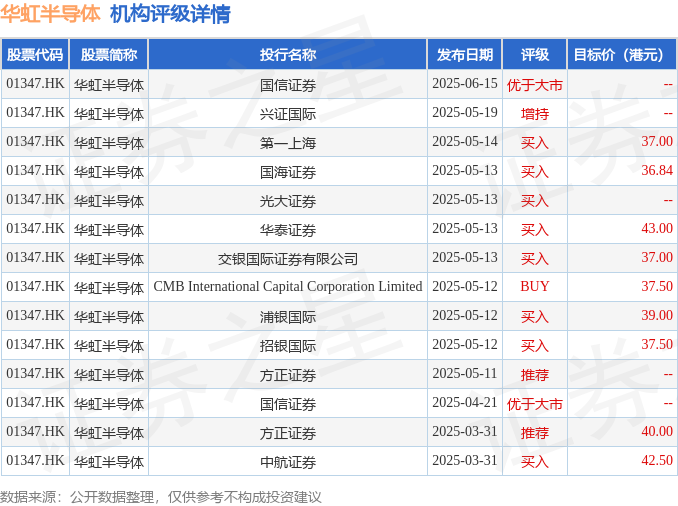The height and width of the screenshot is (506, 678).
Task: Click the 第一上海 broker cell
Action: (288, 143)
